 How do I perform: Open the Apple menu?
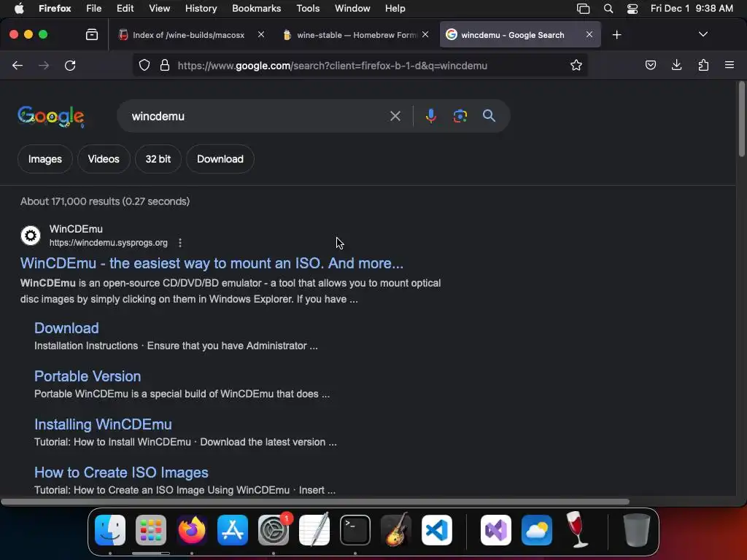click(19, 8)
